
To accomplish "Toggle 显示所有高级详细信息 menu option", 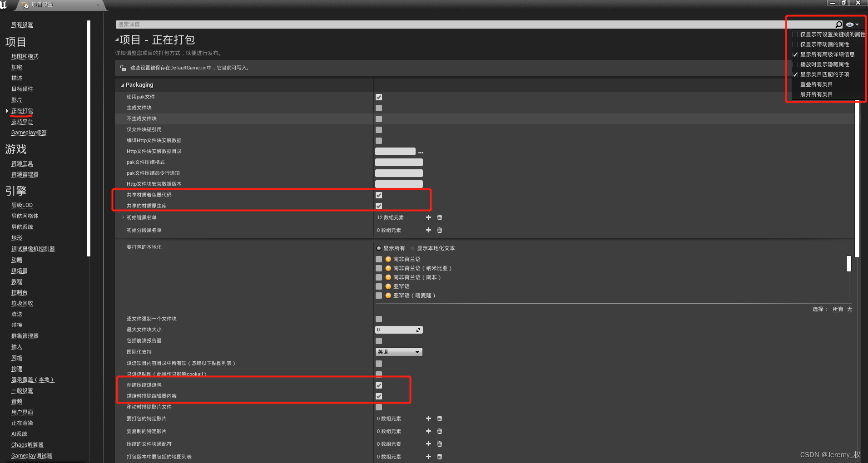I will pyautogui.click(x=795, y=54).
